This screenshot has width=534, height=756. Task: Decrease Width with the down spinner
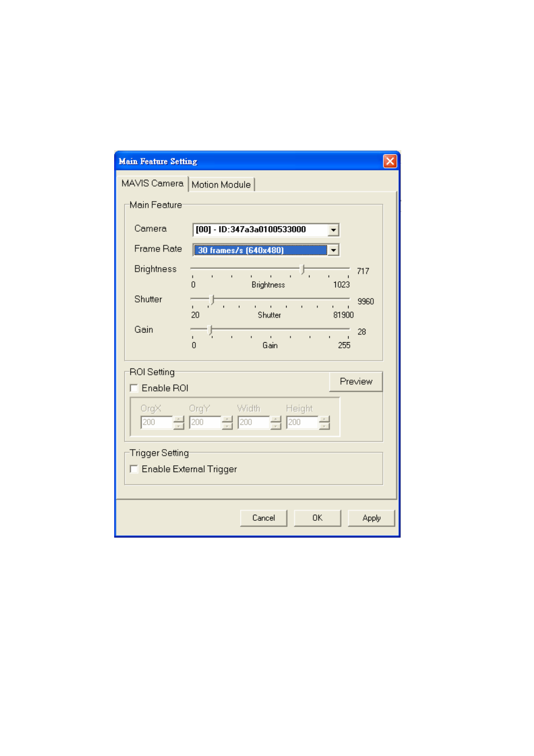tap(276, 426)
